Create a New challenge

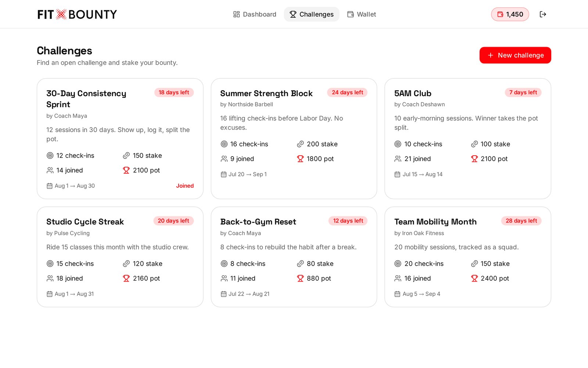pyautogui.click(x=515, y=55)
